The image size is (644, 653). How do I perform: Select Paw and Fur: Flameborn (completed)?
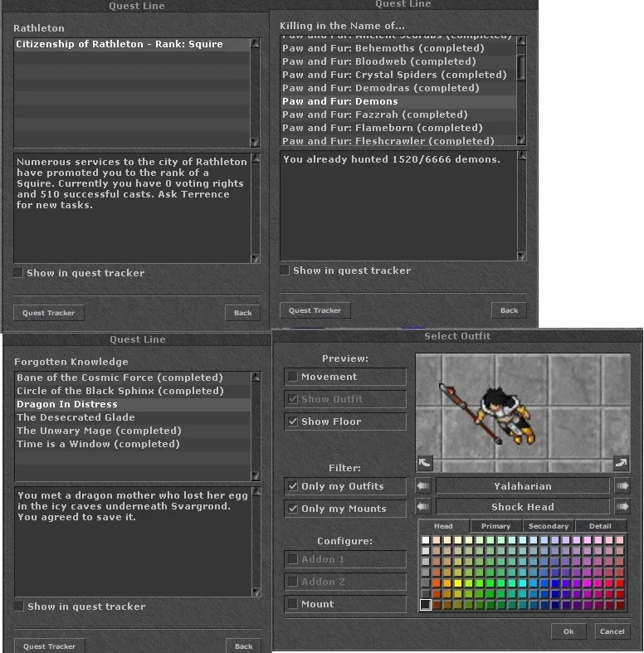pyautogui.click(x=398, y=128)
